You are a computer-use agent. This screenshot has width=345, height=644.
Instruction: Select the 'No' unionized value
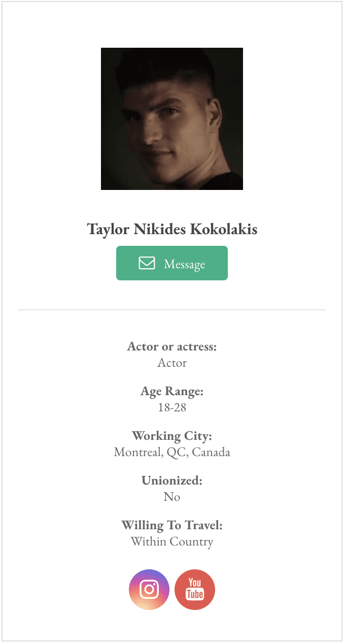tap(172, 497)
